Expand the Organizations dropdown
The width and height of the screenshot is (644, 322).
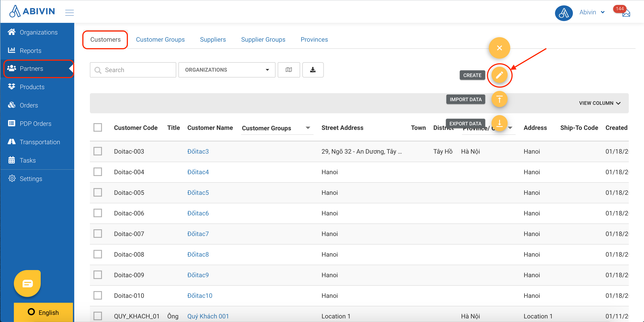pos(227,70)
